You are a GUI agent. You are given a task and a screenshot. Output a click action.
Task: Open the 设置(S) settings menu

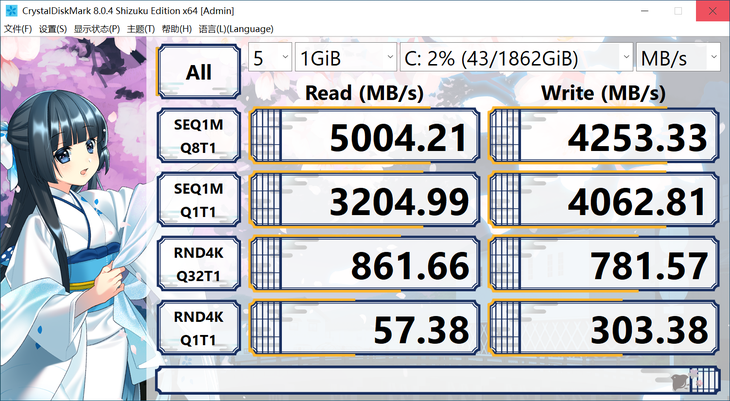(53, 29)
